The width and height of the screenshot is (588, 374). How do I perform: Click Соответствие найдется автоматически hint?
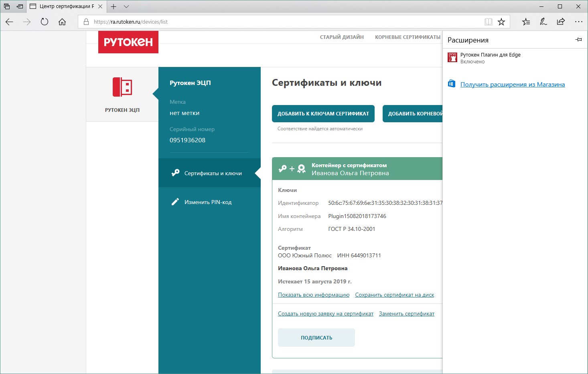point(320,129)
